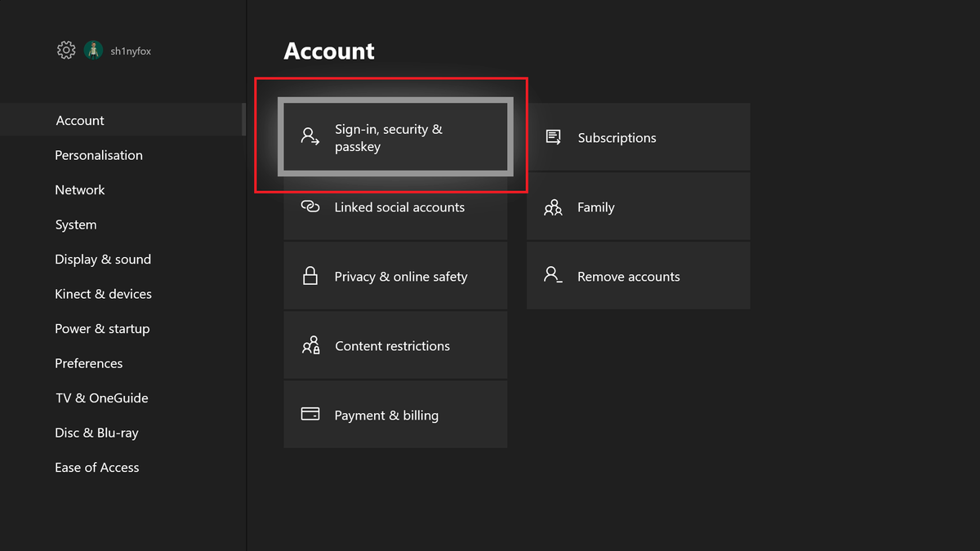Open the sh1nyfox profile avatar
The width and height of the screenshot is (980, 551).
[94, 50]
